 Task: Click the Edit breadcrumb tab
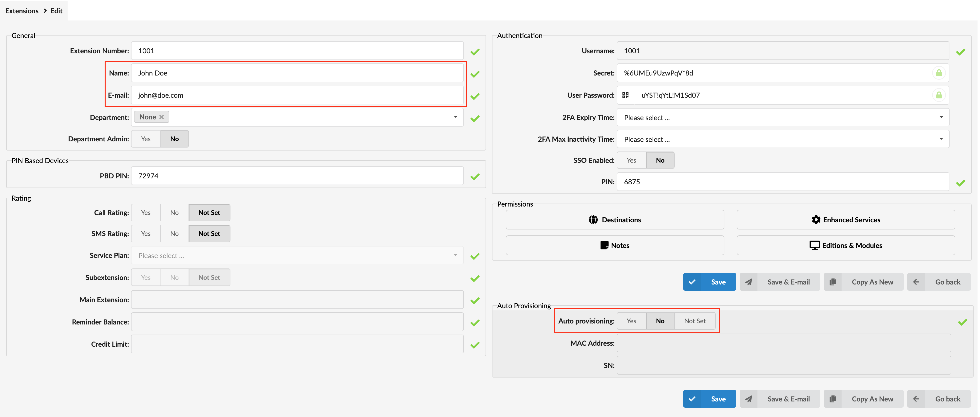(x=56, y=11)
